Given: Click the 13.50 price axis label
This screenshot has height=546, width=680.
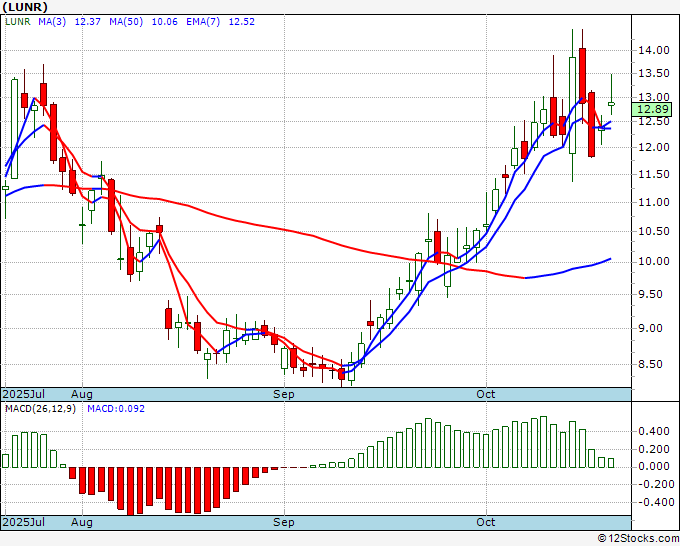Looking at the screenshot, I should click(x=654, y=73).
